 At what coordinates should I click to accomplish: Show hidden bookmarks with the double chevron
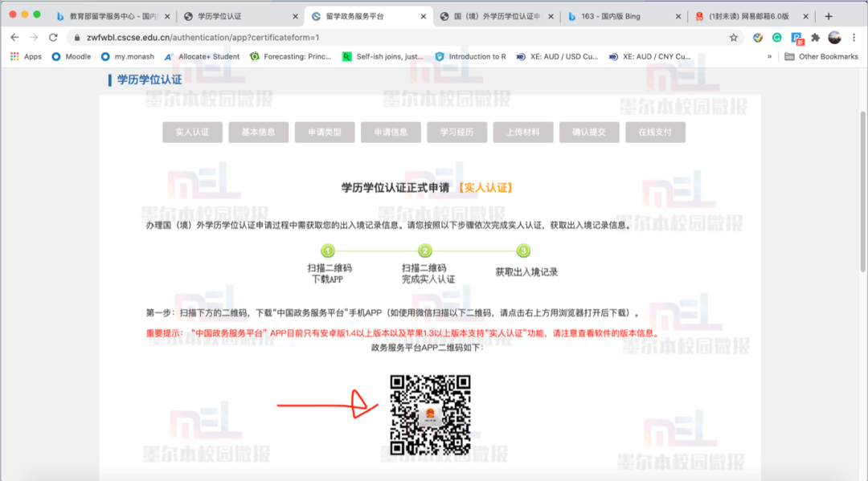[x=769, y=56]
